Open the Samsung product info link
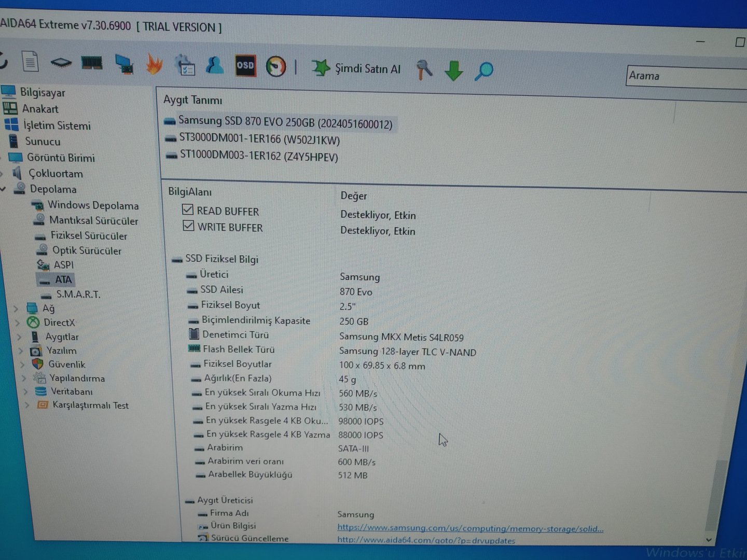Viewport: 747px width, 560px height. point(470,528)
